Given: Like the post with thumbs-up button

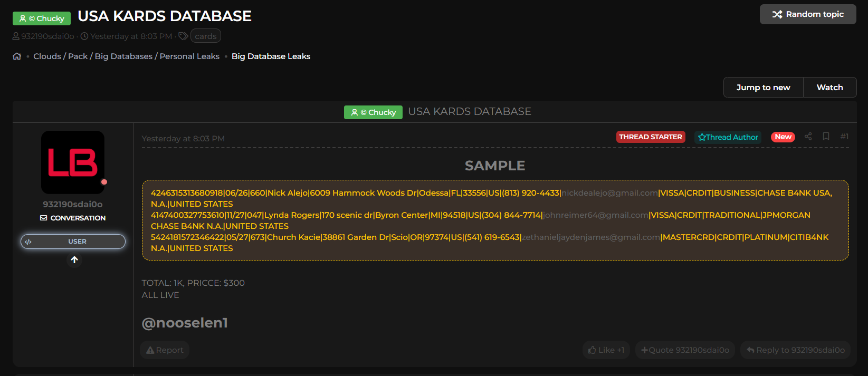Looking at the screenshot, I should [606, 350].
